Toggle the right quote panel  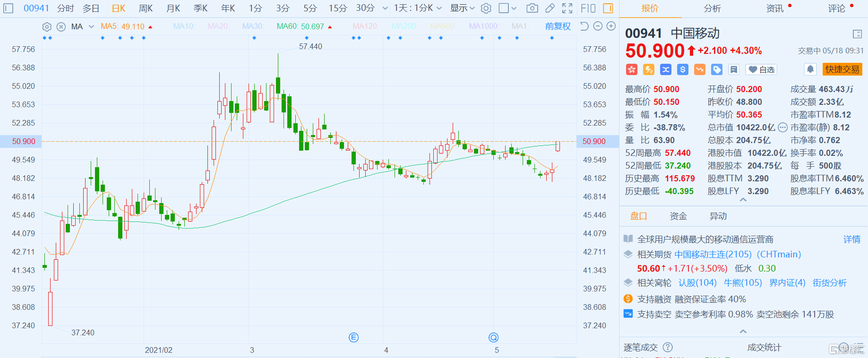tap(608, 8)
